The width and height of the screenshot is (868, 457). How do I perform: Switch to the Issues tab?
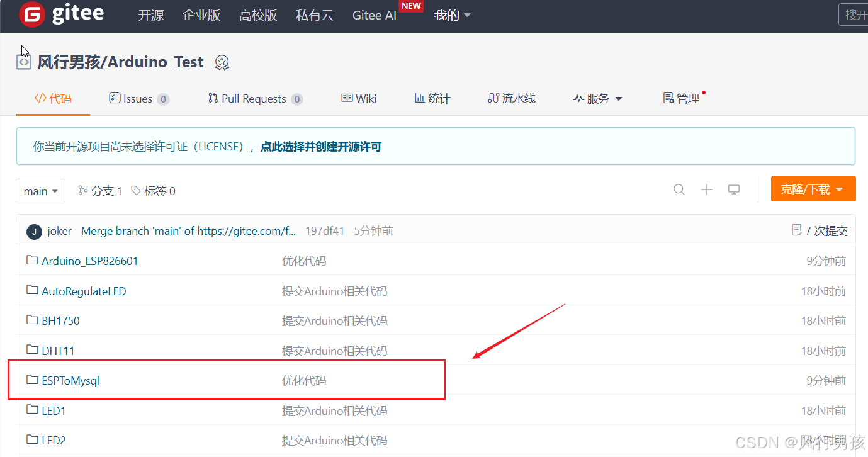(x=139, y=98)
